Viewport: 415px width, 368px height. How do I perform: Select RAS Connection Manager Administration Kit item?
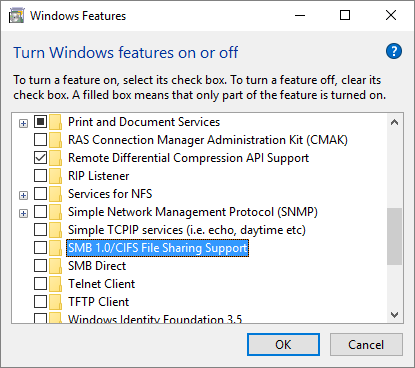[208, 140]
